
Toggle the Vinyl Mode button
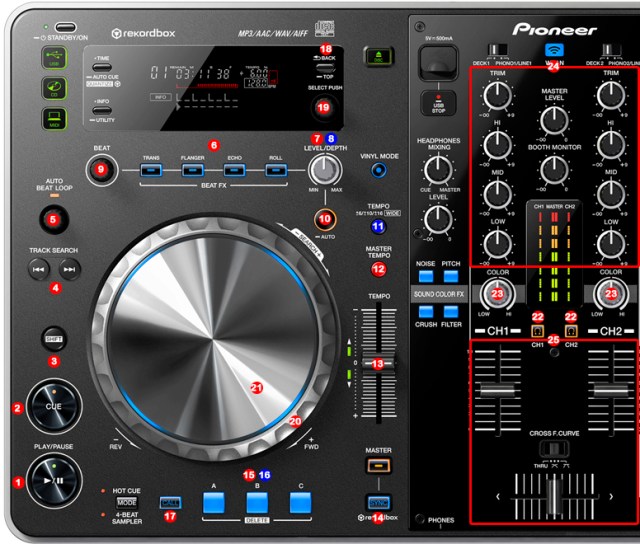click(x=379, y=170)
